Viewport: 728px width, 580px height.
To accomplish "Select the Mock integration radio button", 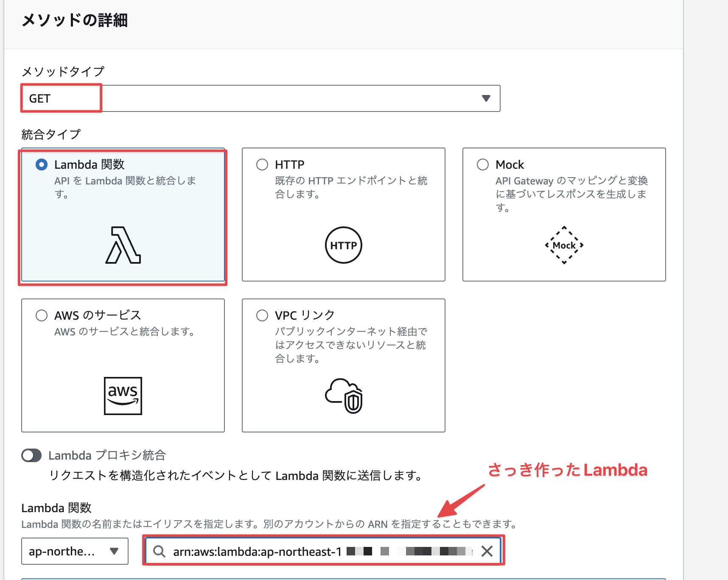I will tap(483, 165).
